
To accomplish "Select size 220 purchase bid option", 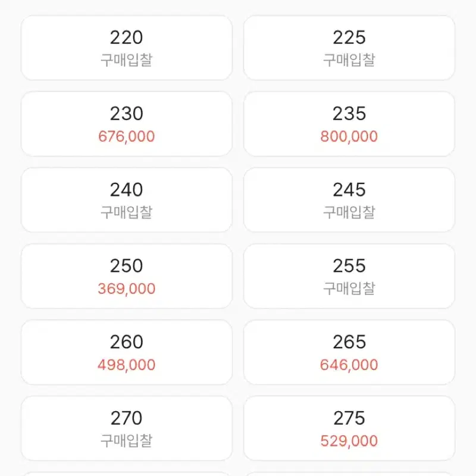I will point(126,48).
